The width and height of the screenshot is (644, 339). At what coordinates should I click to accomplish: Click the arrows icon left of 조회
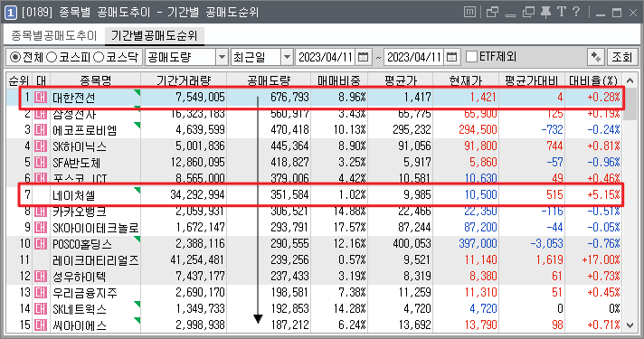pos(595,57)
